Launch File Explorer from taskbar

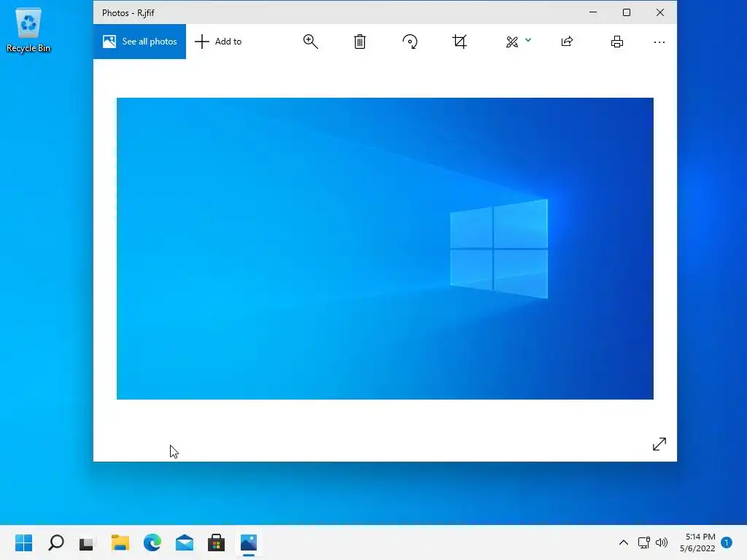(120, 542)
